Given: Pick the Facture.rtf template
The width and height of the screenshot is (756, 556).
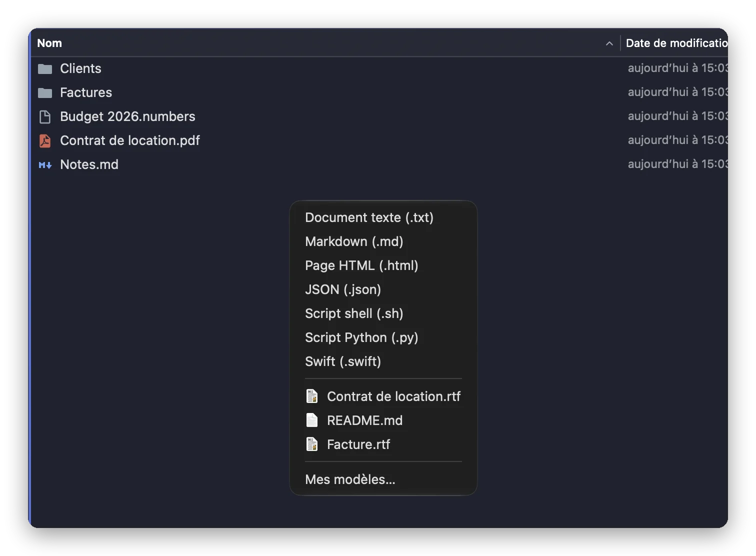Looking at the screenshot, I should coord(383,444).
